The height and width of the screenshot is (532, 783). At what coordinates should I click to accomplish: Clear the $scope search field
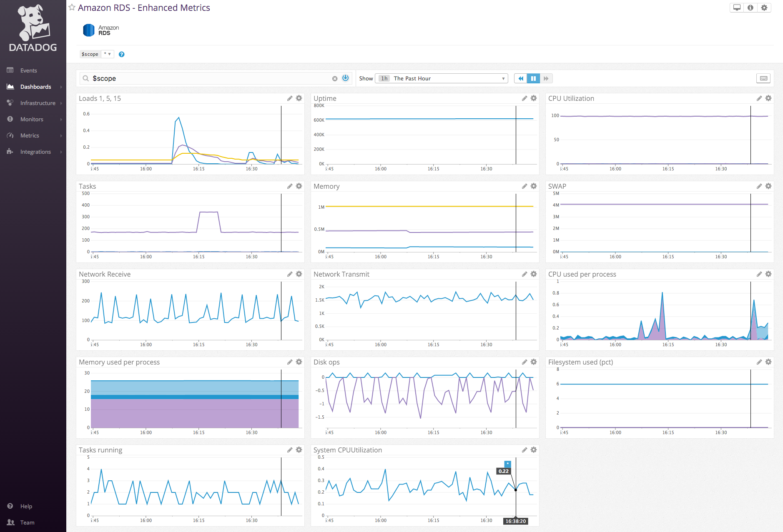point(335,78)
